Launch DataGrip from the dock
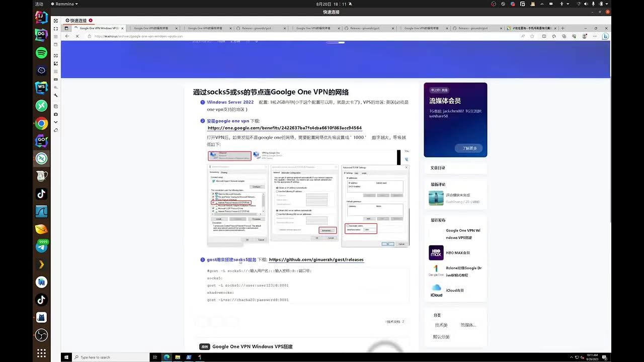Image resolution: width=644 pixels, height=362 pixels. pos(41,35)
